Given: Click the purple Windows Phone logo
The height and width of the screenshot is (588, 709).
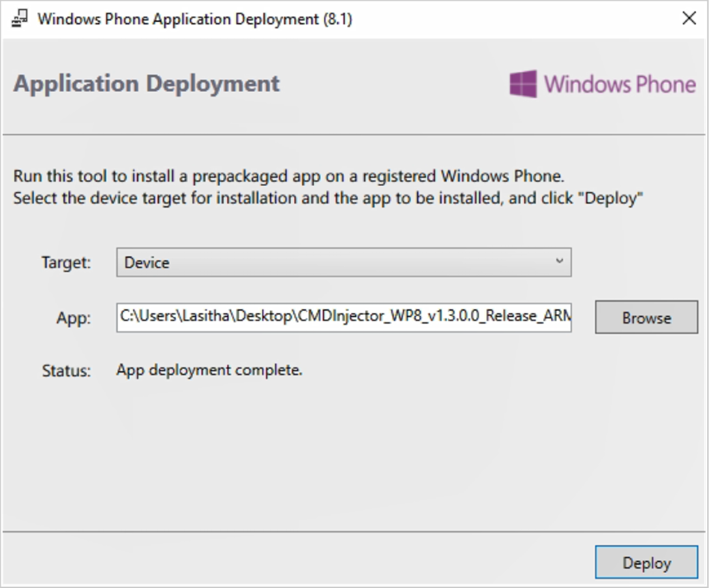Looking at the screenshot, I should point(523,84).
